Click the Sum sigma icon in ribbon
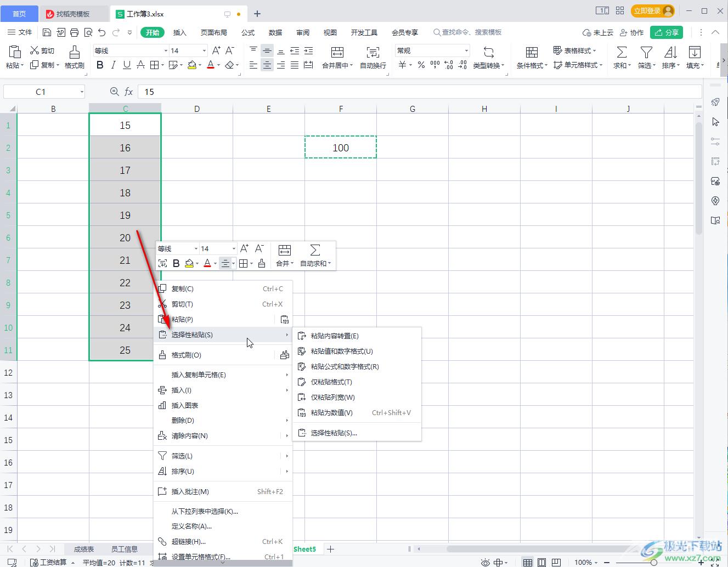The width and height of the screenshot is (728, 567). pyautogui.click(x=621, y=52)
